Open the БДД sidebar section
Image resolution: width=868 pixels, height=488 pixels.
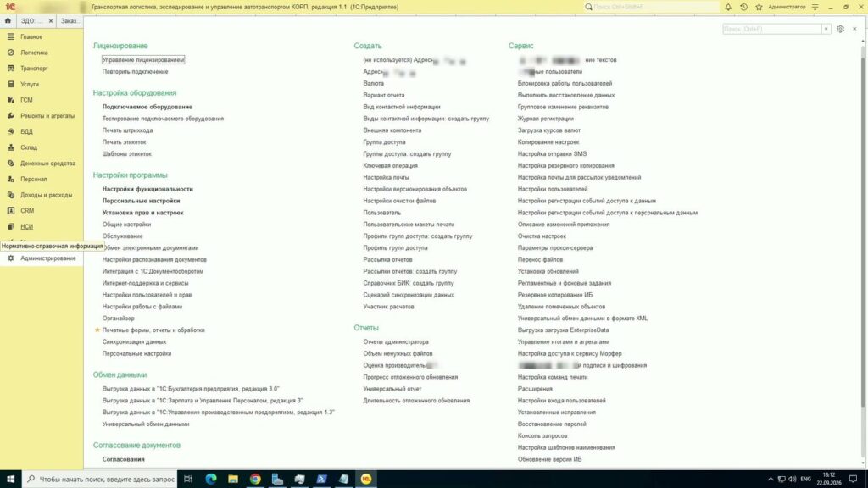(26, 131)
